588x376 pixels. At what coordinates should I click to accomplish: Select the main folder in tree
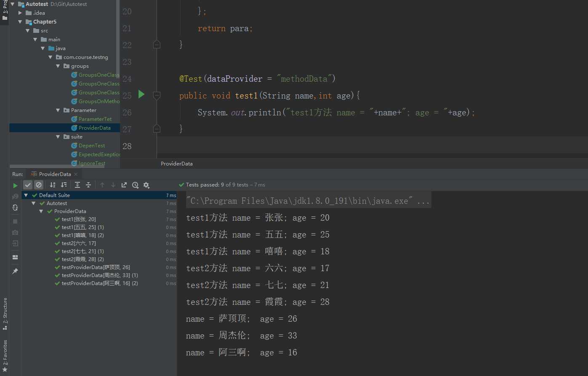(54, 40)
